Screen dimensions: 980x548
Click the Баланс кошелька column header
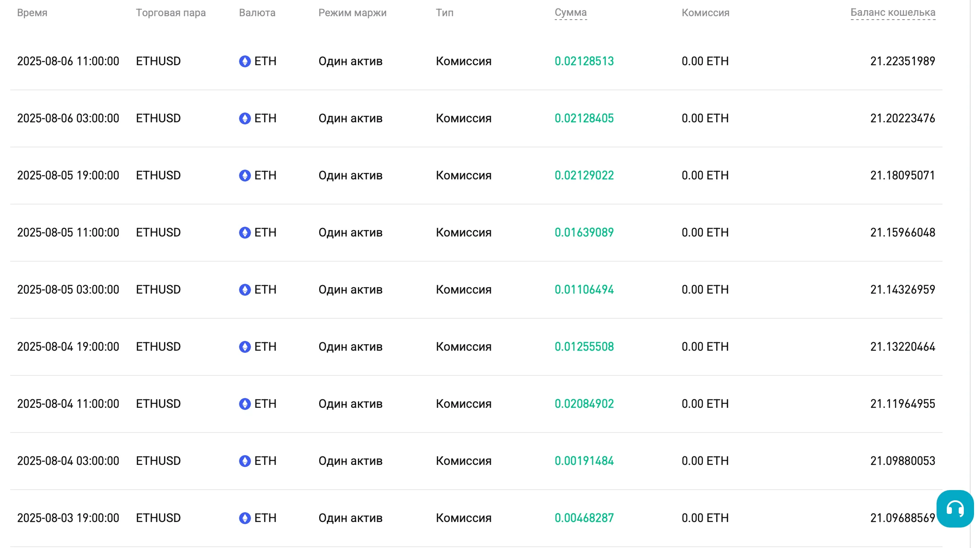(893, 13)
